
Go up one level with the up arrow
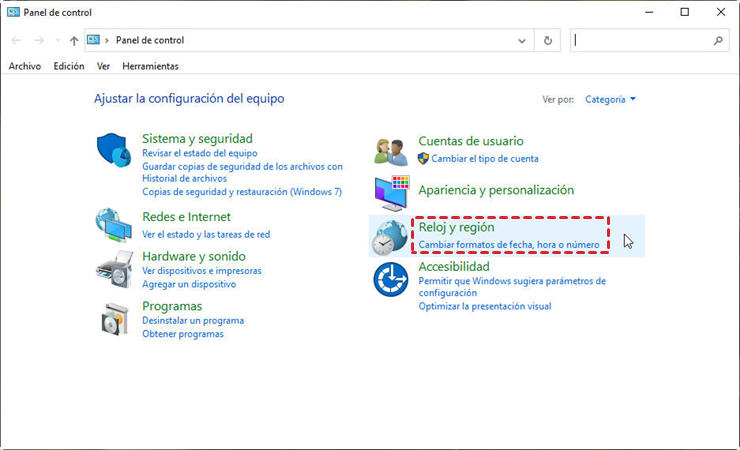[x=74, y=41]
